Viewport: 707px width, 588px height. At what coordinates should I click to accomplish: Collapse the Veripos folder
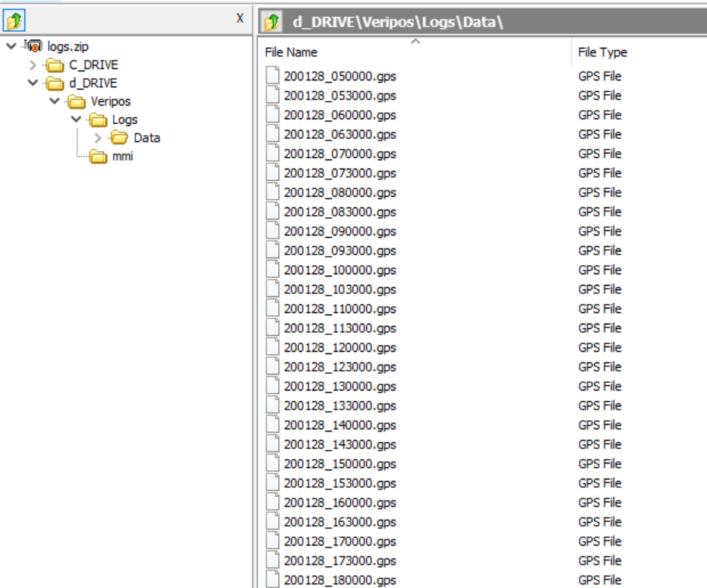click(x=55, y=101)
